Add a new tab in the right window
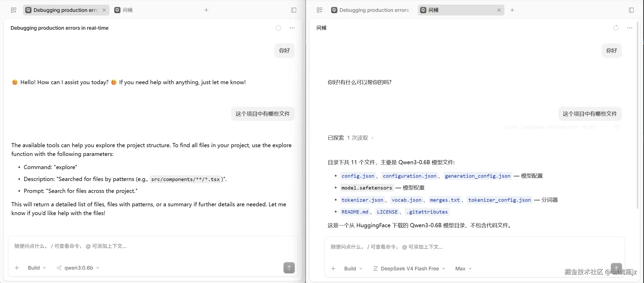The width and height of the screenshot is (644, 283). [512, 10]
